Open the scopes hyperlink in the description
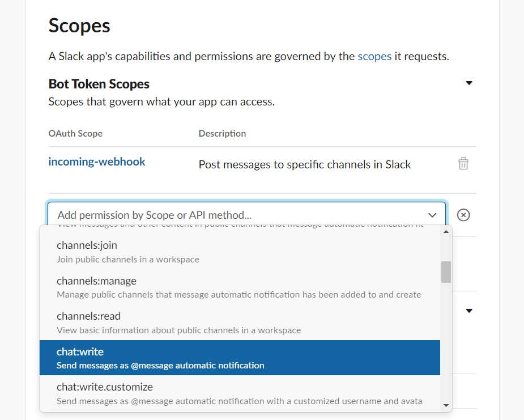This screenshot has width=524, height=420. tap(374, 56)
